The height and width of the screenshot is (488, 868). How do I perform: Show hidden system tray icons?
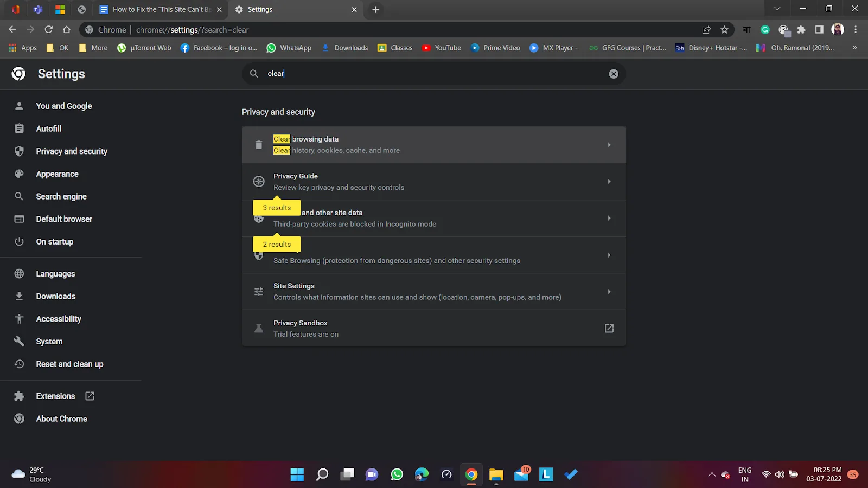point(711,474)
